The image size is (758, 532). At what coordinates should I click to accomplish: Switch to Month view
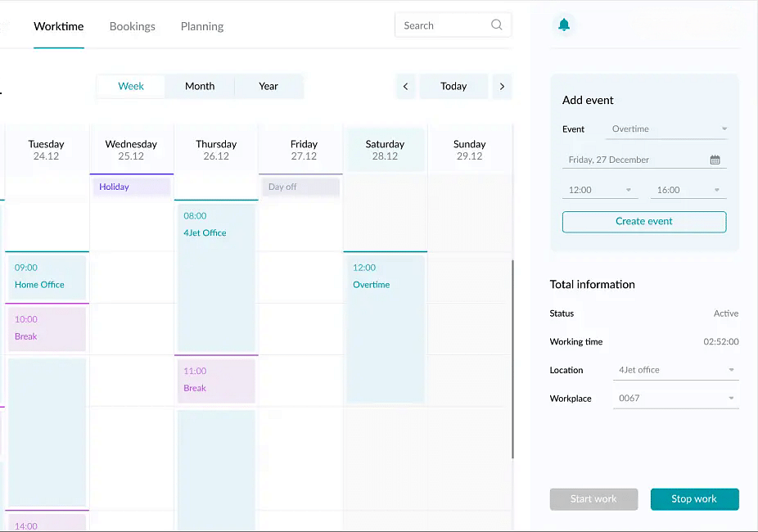click(200, 87)
